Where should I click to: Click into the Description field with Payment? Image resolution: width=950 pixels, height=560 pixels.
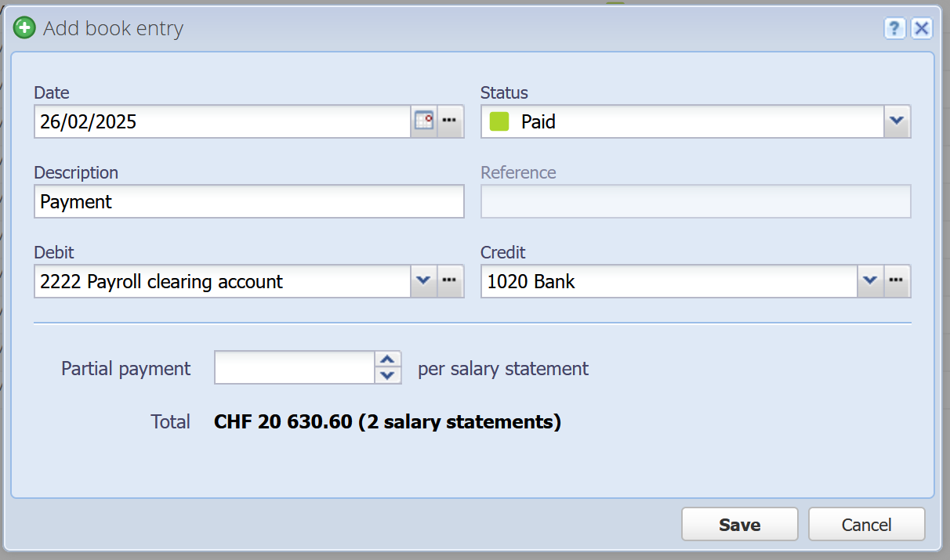[x=249, y=201]
